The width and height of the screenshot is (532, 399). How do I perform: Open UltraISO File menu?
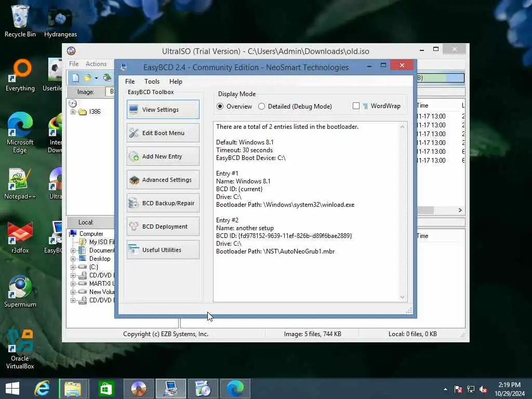74,64
